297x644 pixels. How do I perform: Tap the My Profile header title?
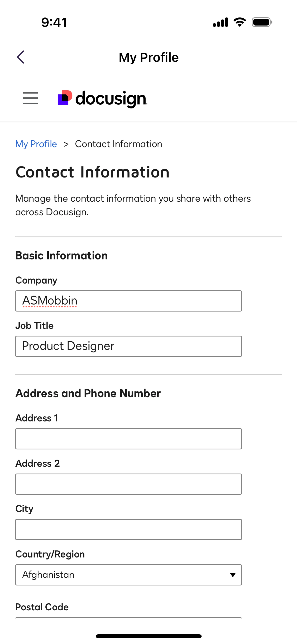[x=148, y=57]
